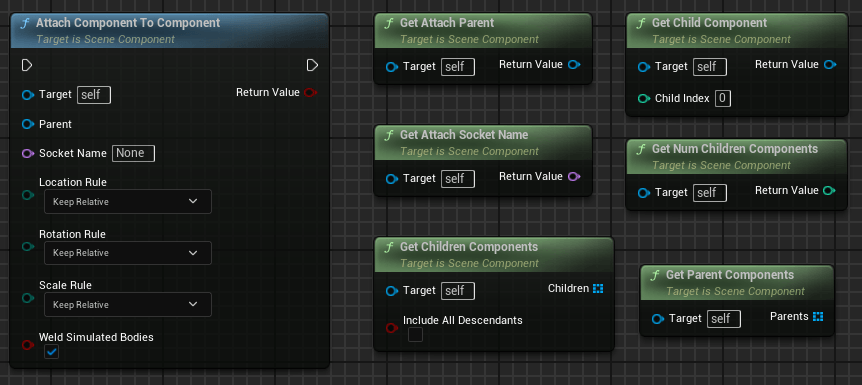
Task: Open the Rotation Rule dropdown
Action: coord(128,253)
